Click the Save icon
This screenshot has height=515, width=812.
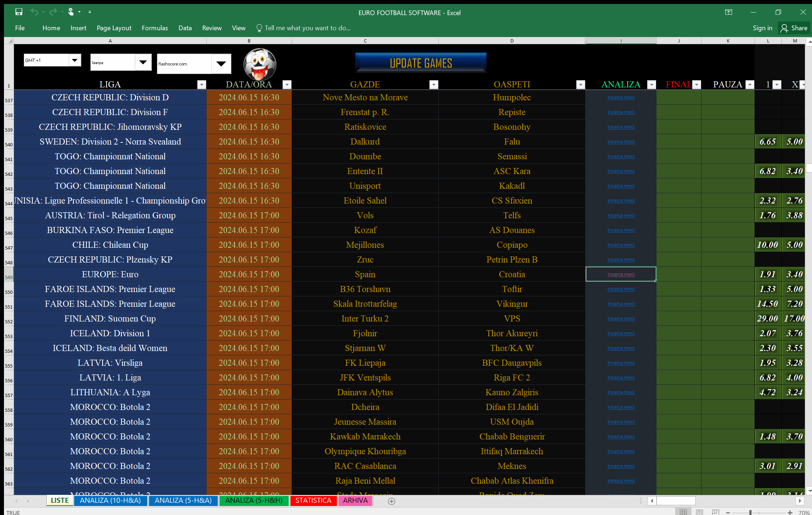click(x=19, y=12)
